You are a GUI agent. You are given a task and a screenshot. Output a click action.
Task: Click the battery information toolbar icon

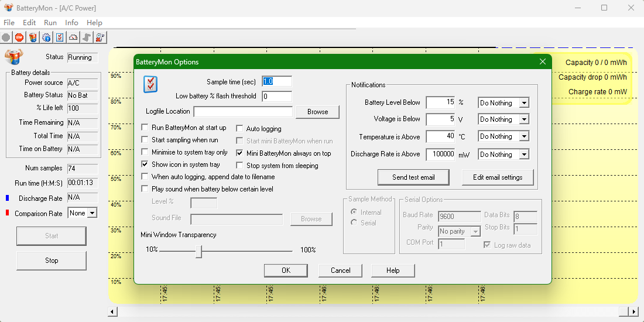coord(33,37)
